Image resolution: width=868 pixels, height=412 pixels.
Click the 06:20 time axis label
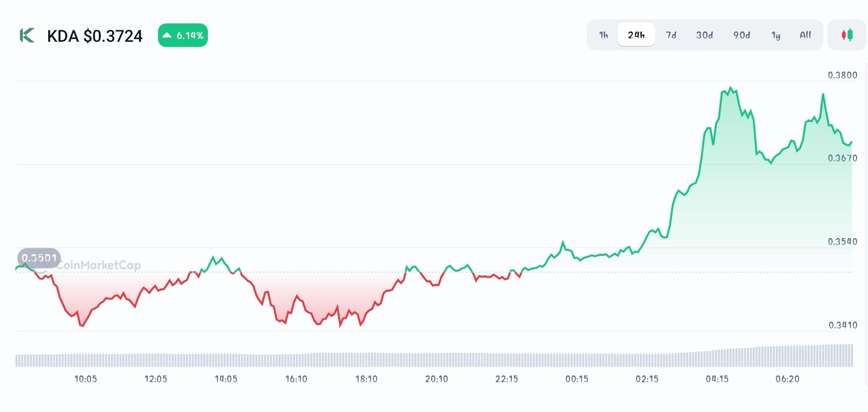click(787, 379)
